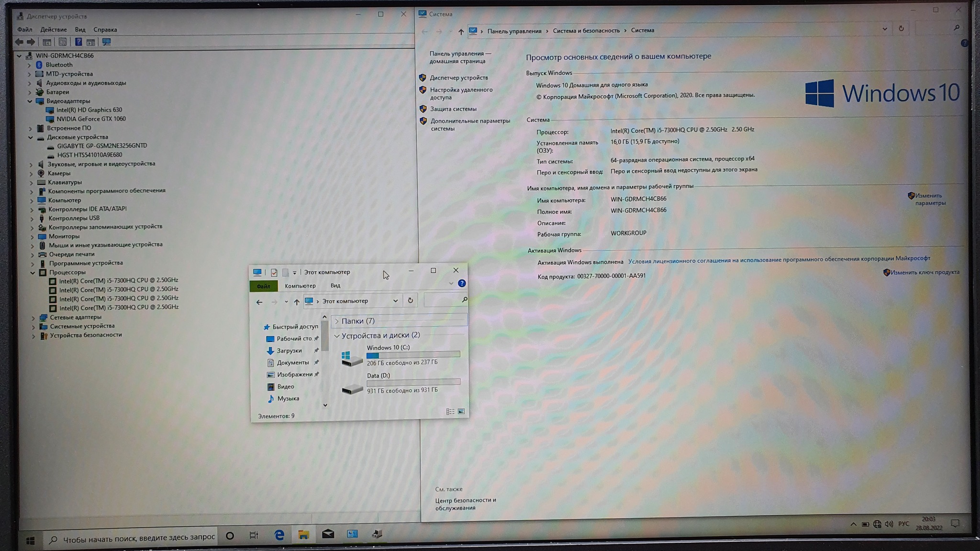
Task: Click Изменить ключ продукта link
Action: tap(924, 273)
